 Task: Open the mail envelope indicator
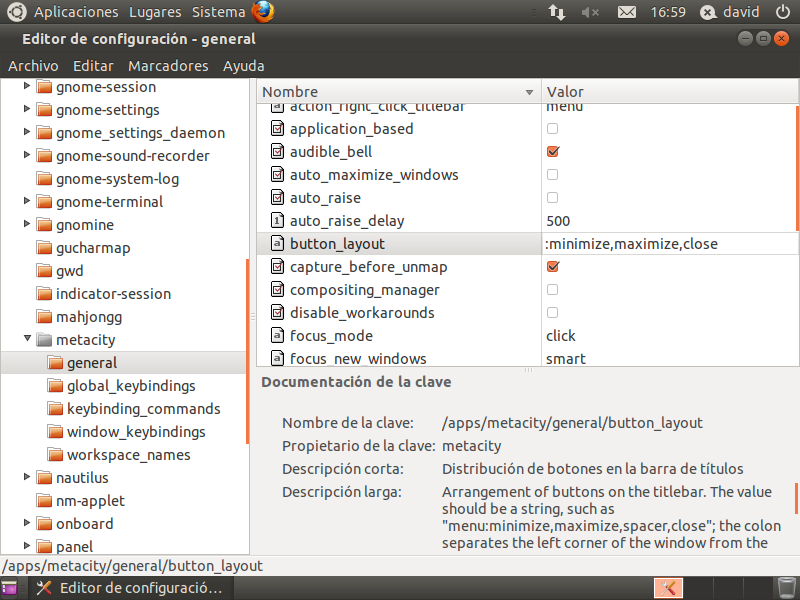[x=627, y=12]
